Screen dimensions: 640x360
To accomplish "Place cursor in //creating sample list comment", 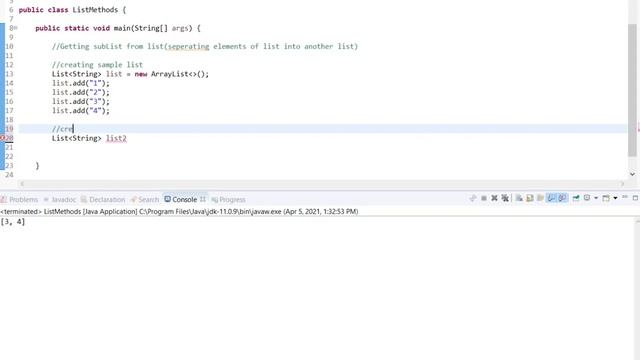I will (97, 65).
